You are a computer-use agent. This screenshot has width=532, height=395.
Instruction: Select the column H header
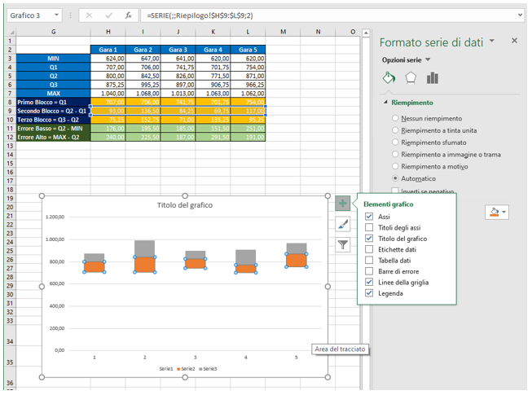point(108,32)
